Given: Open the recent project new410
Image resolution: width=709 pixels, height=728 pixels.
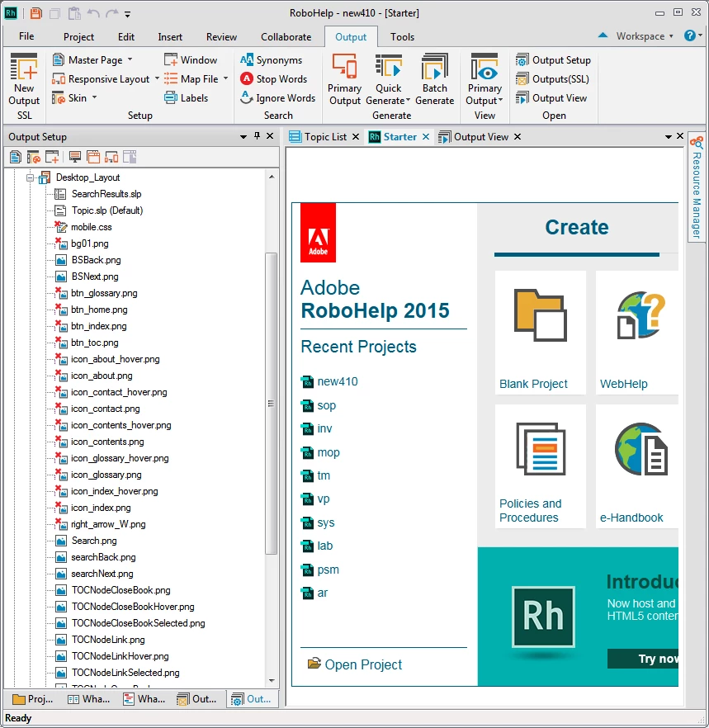Looking at the screenshot, I should [338, 381].
